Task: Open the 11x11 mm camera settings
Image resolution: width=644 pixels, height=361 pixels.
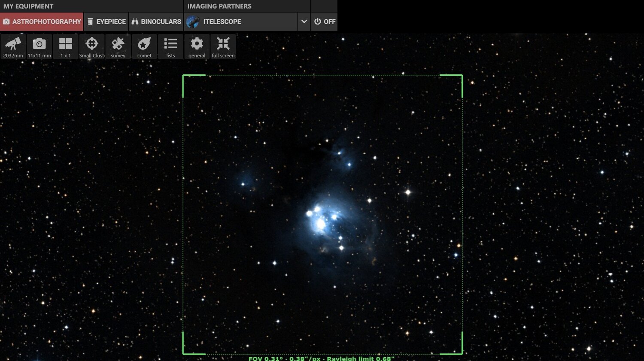Action: pos(39,46)
